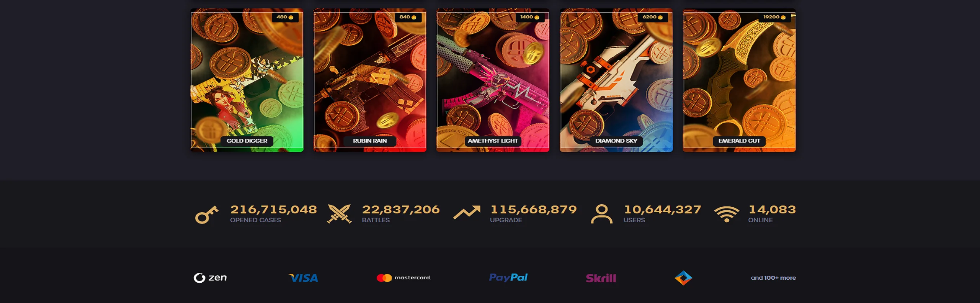Image resolution: width=980 pixels, height=303 pixels.
Task: Open the Amethyst Light case card
Action: (x=493, y=80)
